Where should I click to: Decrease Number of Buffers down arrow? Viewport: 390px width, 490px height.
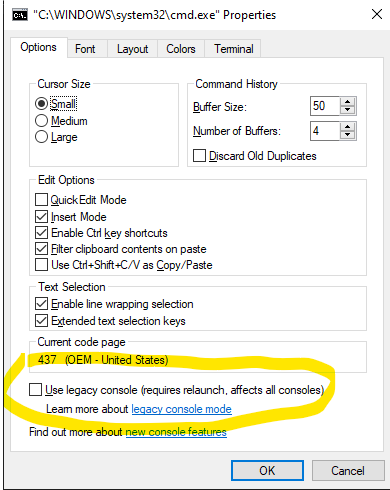click(x=347, y=135)
